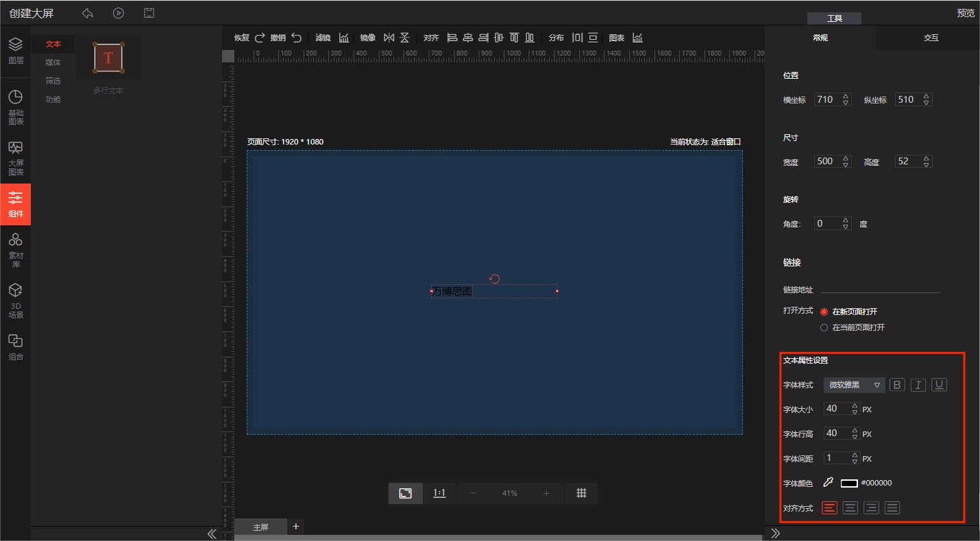Click the save icon in title bar
This screenshot has height=541, width=980.
[149, 13]
